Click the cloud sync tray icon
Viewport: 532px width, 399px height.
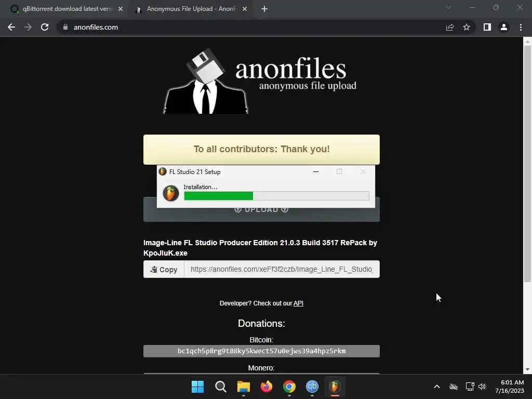click(454, 387)
